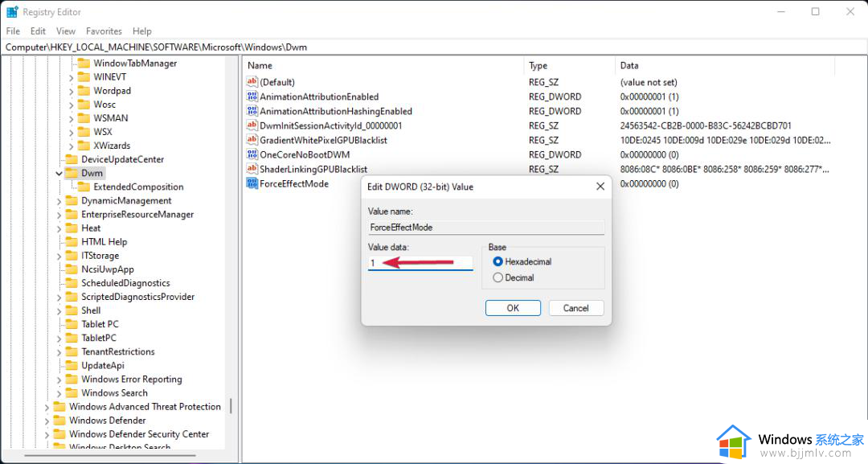Click the XWizards folder icon

pyautogui.click(x=84, y=146)
